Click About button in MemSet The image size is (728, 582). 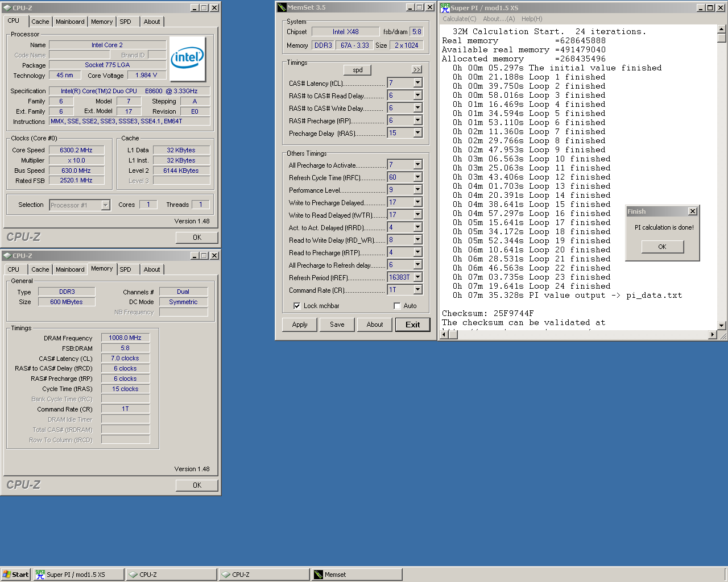[x=375, y=325]
